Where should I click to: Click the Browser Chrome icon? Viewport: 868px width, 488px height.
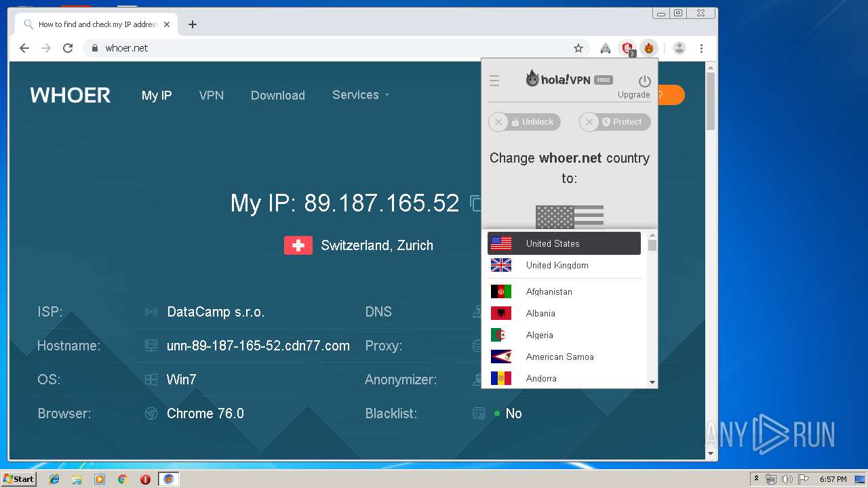point(151,413)
